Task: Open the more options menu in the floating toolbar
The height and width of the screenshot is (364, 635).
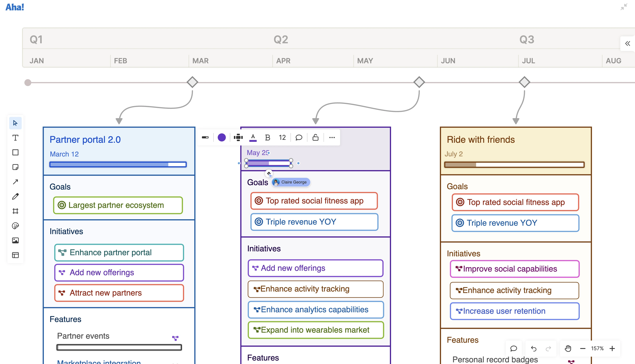Action: pos(332,137)
